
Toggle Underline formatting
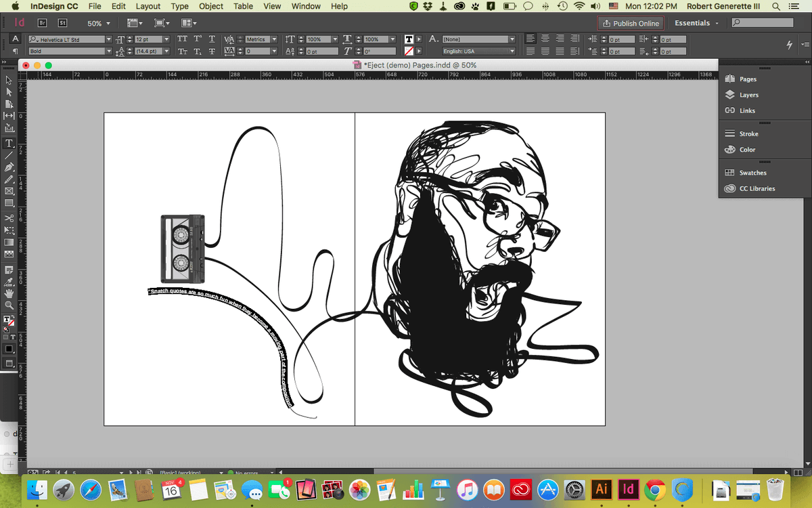[212, 39]
